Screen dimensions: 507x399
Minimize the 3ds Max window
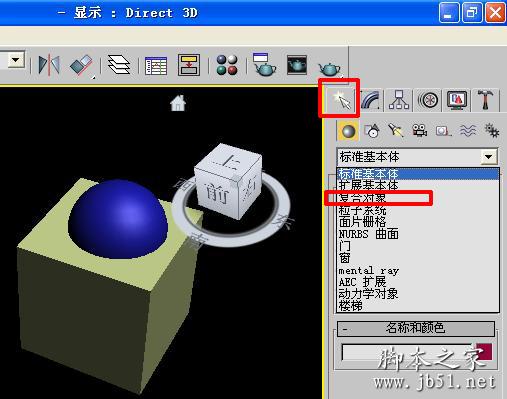point(449,13)
